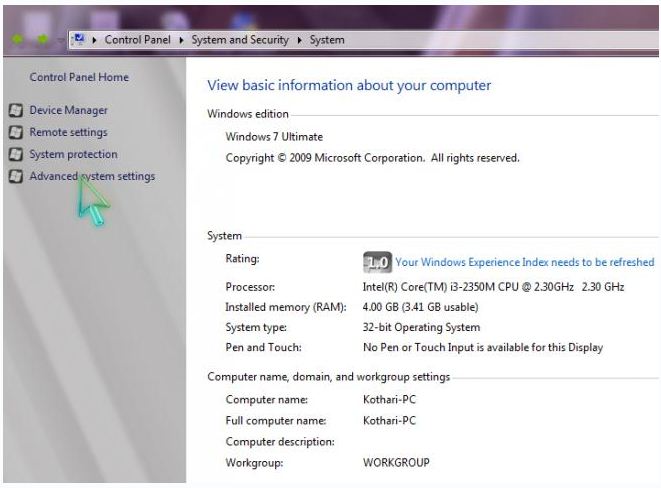Go back with the green back arrow
The image size is (661, 488).
pos(18,40)
